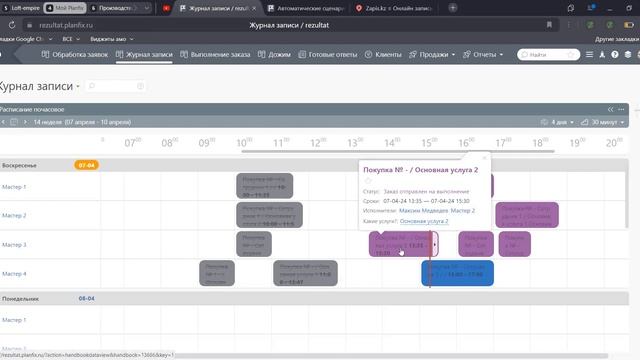640x360 pixels.
Task: Open the Мастер 4 row under Воскресенье
Action: (x=14, y=274)
